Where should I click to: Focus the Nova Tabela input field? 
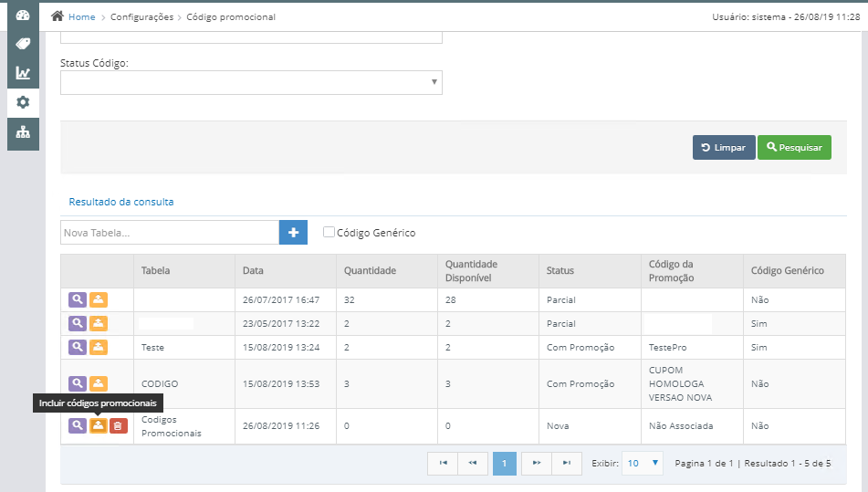click(x=170, y=233)
